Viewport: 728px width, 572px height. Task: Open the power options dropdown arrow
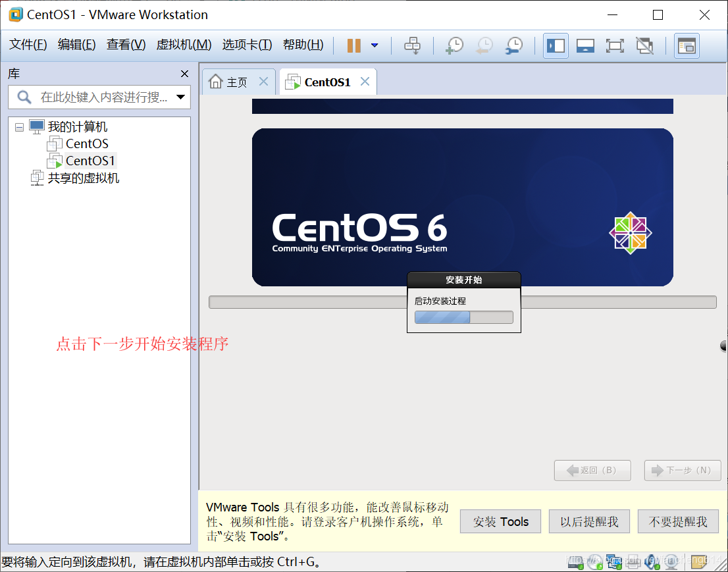click(375, 45)
